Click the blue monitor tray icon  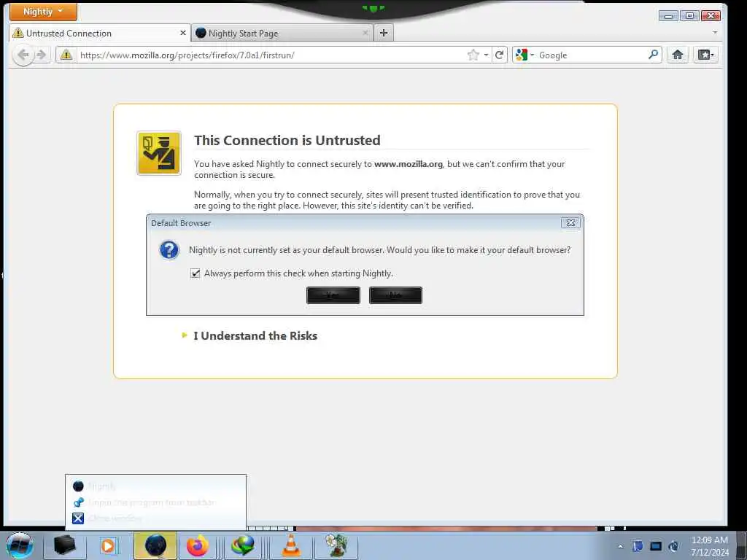coord(656,546)
